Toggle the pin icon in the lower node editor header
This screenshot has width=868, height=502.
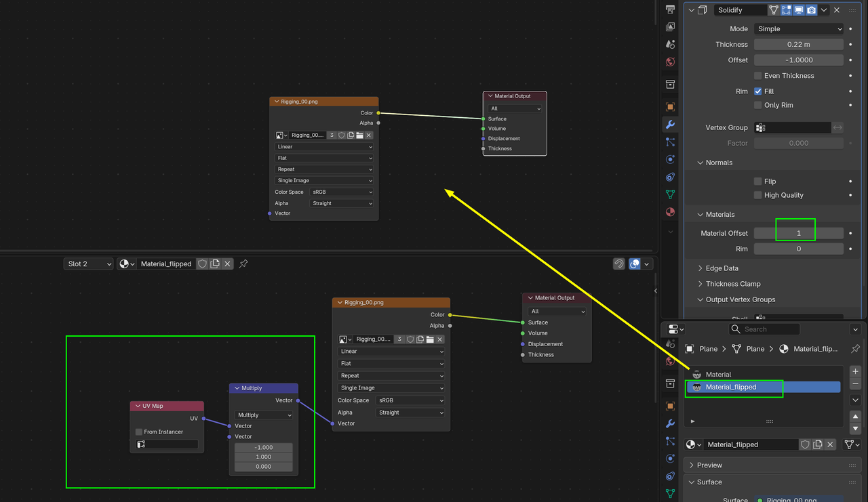(x=243, y=264)
